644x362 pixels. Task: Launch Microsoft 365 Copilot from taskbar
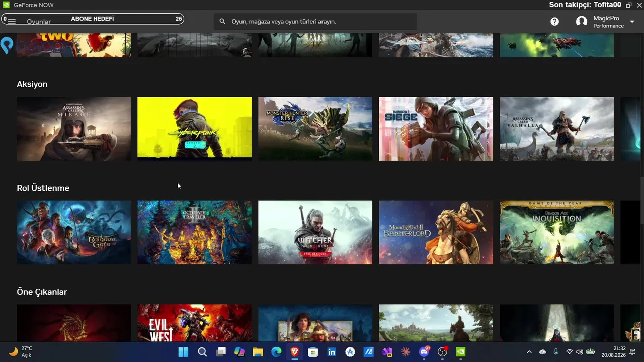[239, 352]
